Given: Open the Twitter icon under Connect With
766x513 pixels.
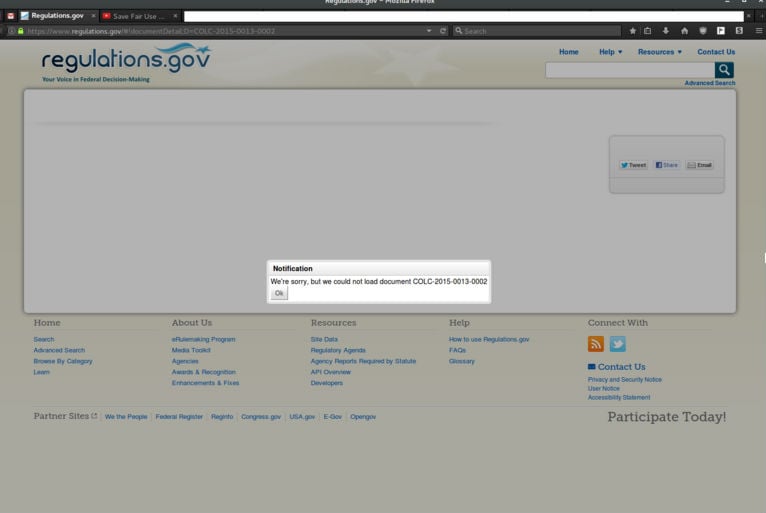Looking at the screenshot, I should tap(617, 344).
